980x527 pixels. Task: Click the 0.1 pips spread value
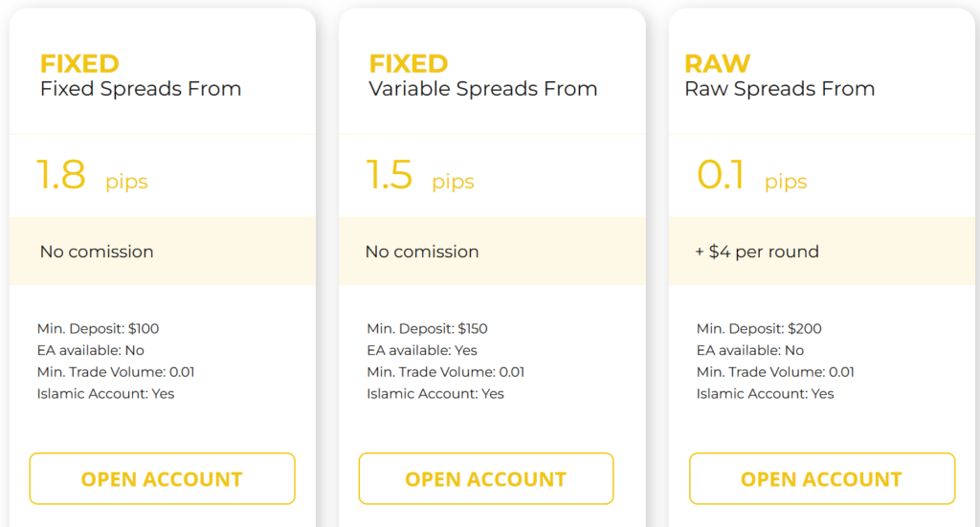(x=751, y=177)
